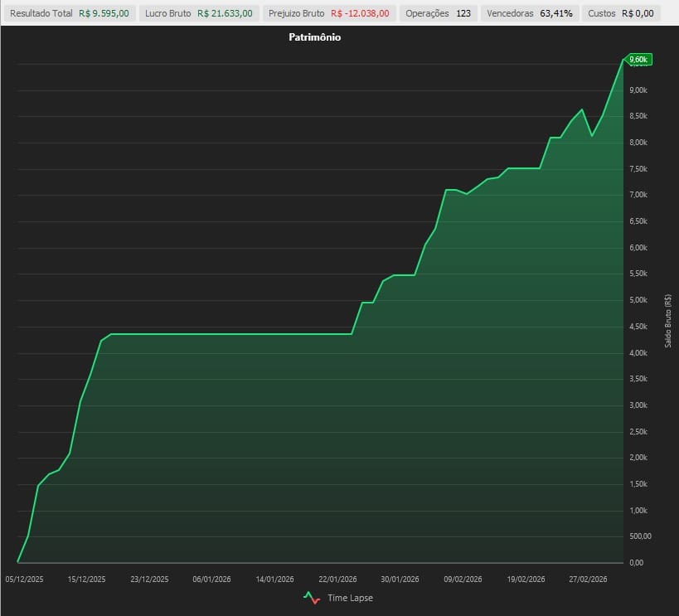The width and height of the screenshot is (679, 616).
Task: Toggle the Time Lapse series label
Action: click(x=351, y=598)
